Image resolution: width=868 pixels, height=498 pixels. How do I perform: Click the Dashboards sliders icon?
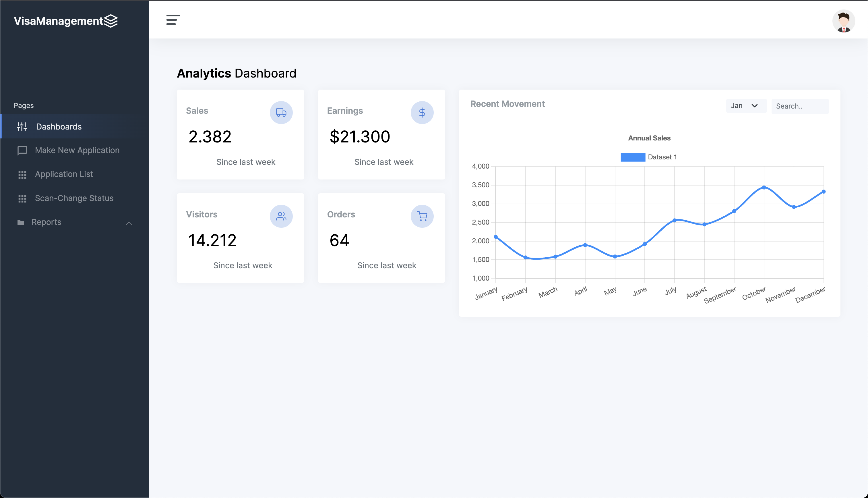(x=22, y=127)
